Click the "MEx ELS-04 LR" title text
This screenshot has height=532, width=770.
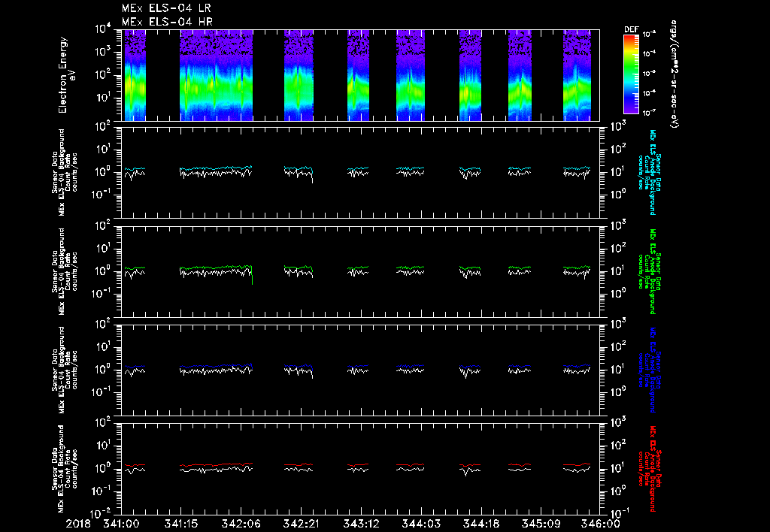coord(166,8)
